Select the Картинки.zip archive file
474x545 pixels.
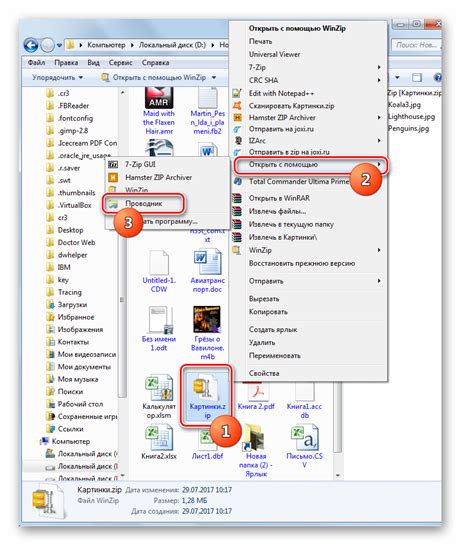(207, 397)
